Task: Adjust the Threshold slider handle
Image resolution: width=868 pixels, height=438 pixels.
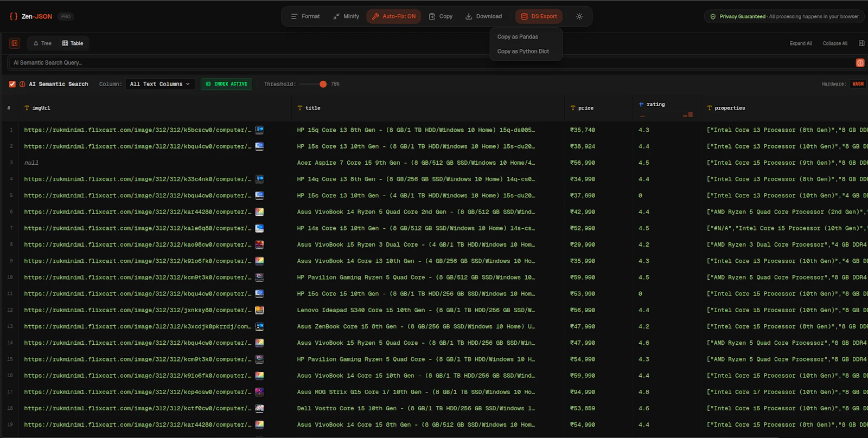Action: pyautogui.click(x=323, y=84)
